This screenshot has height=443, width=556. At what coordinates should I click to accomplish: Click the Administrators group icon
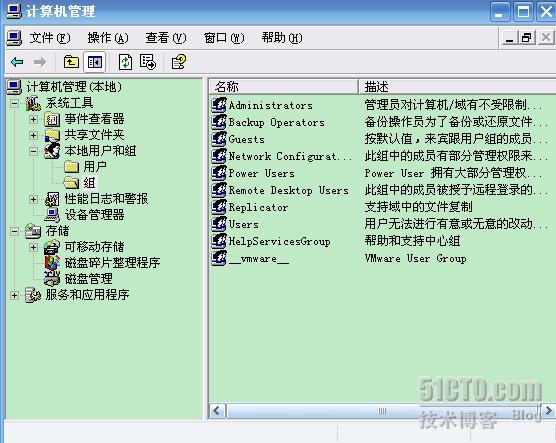(219, 105)
